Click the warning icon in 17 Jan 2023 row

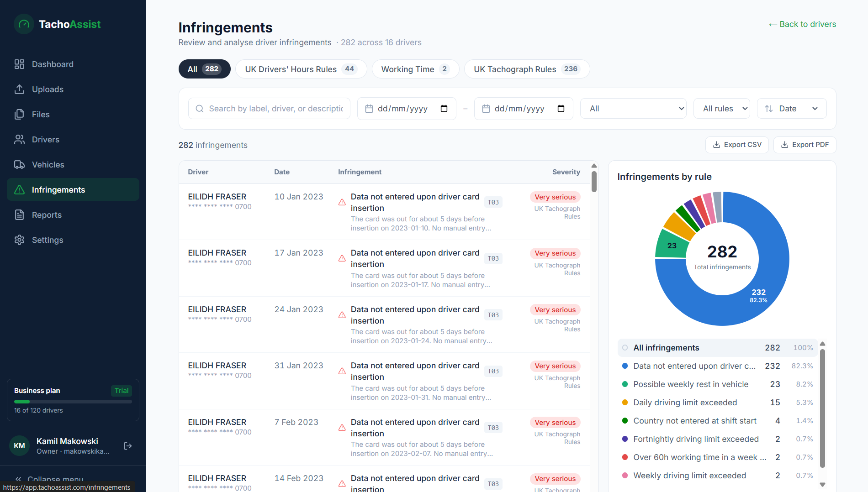[342, 258]
